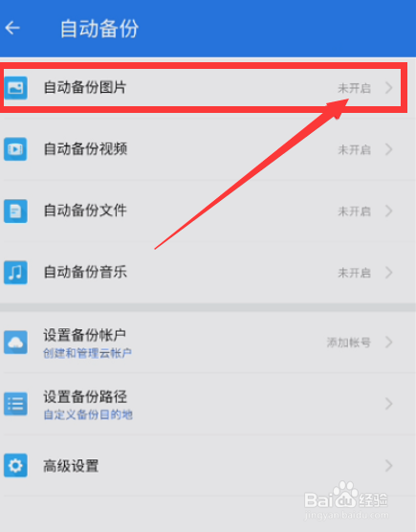Viewport: 416px width, 532px height.
Task: Tap the advanced settings gear icon
Action: click(x=15, y=465)
